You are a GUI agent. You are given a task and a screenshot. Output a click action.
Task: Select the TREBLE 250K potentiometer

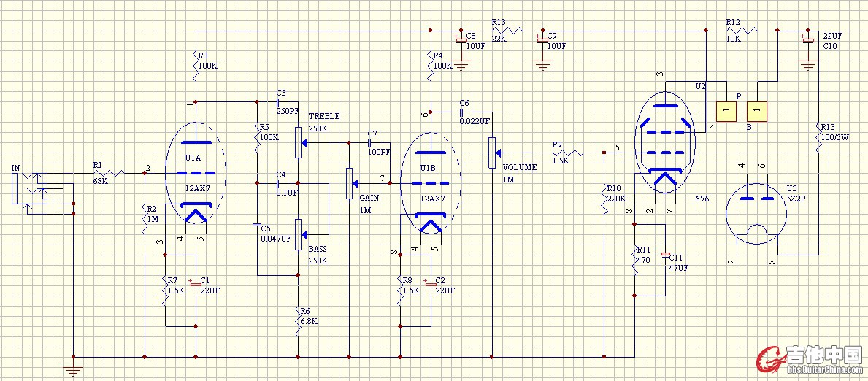point(299,142)
